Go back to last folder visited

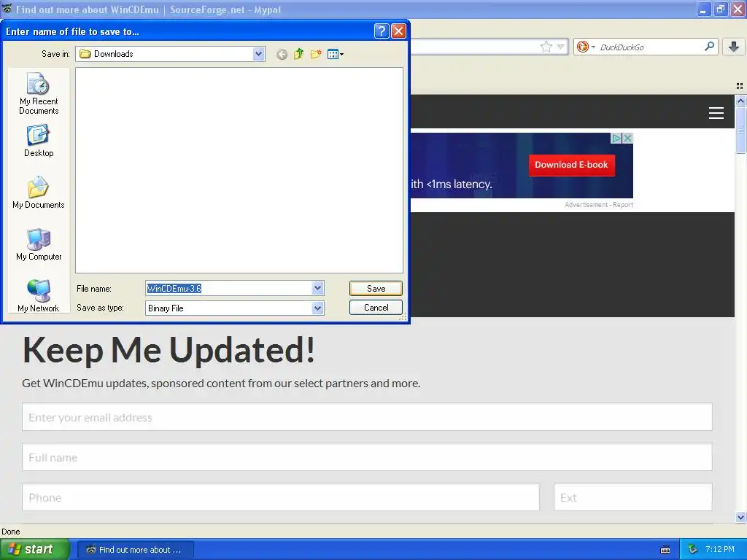[282, 54]
